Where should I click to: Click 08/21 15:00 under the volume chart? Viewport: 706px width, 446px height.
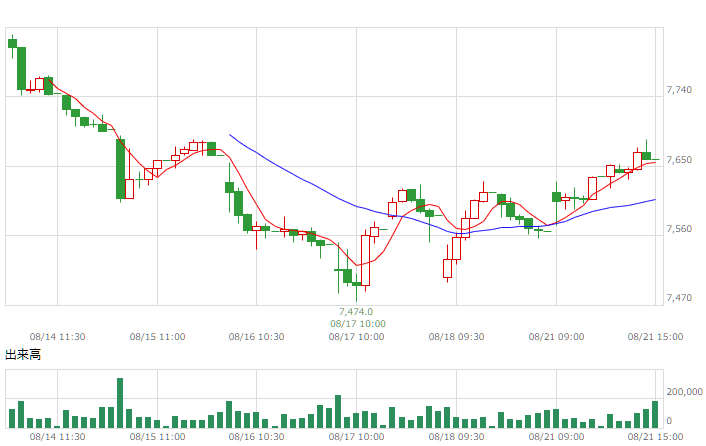tap(655, 437)
